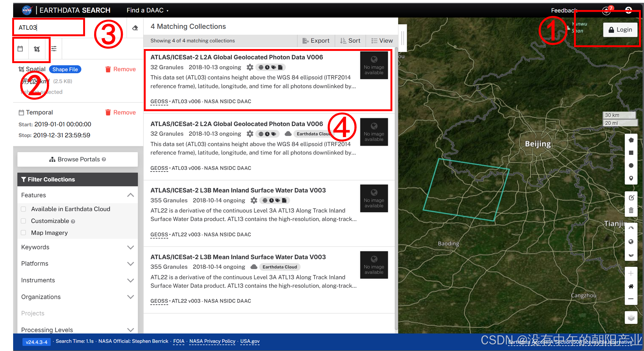Click the map home view icon
The image size is (644, 351).
631,286
